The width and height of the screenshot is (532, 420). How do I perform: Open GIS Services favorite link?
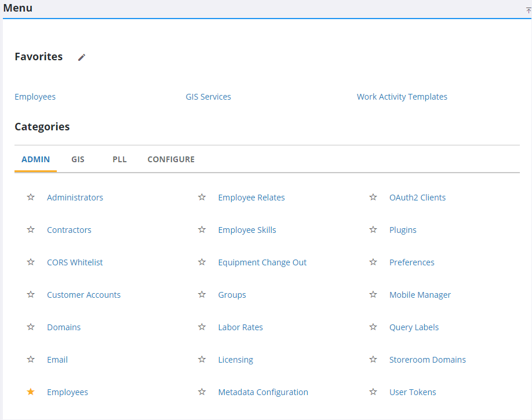pyautogui.click(x=208, y=97)
